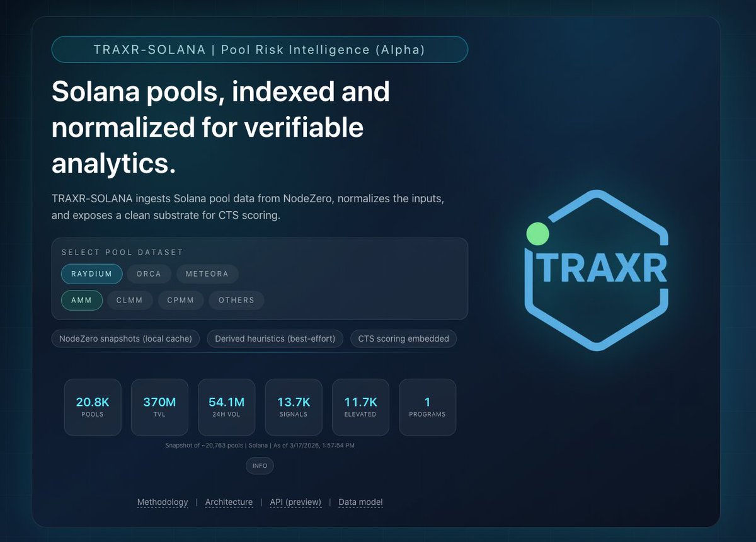Click the 54.1M 24H VOL stat card
This screenshot has width=756, height=542.
[226, 407]
